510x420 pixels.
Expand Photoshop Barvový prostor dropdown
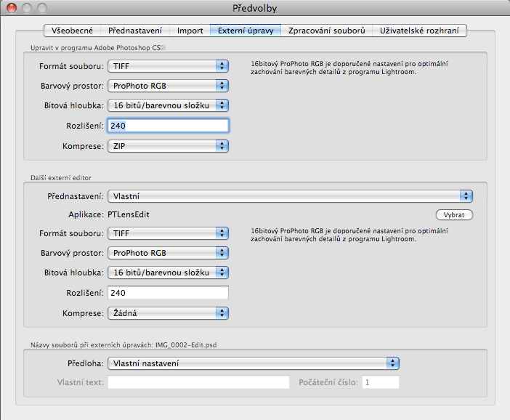pyautogui.click(x=168, y=86)
